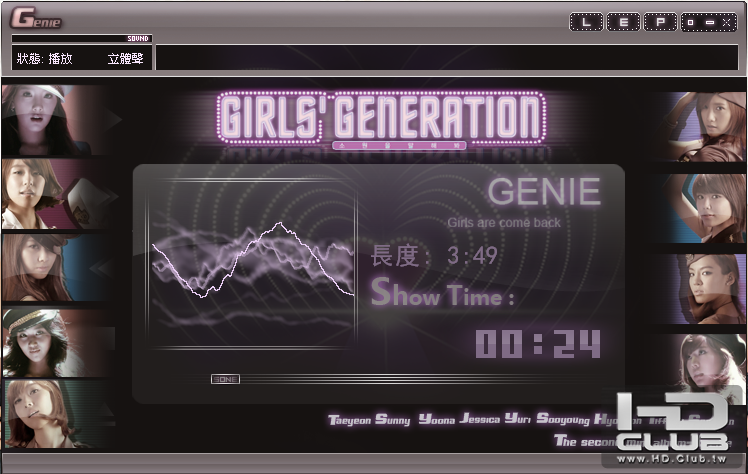
Task: Click the minimize dash icon
Action: (710, 22)
